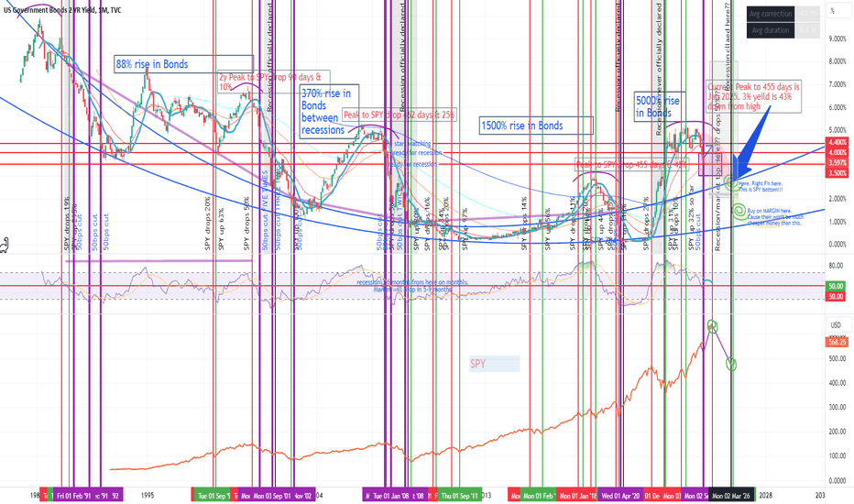Screen dimensions: 854x504
Task: Click the 500.00 tick on the SPY axis
Action: click(838, 358)
